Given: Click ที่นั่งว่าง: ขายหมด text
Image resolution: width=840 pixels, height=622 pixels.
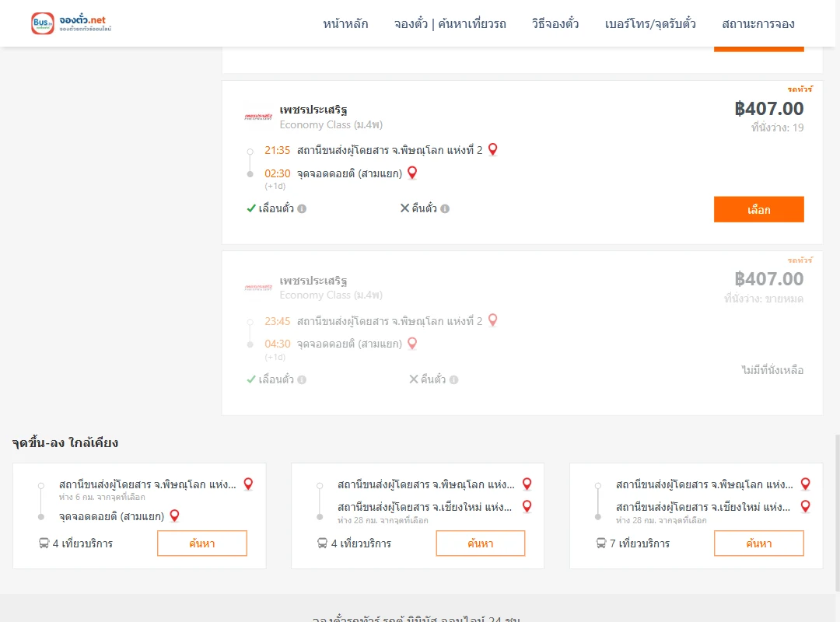Looking at the screenshot, I should [764, 299].
